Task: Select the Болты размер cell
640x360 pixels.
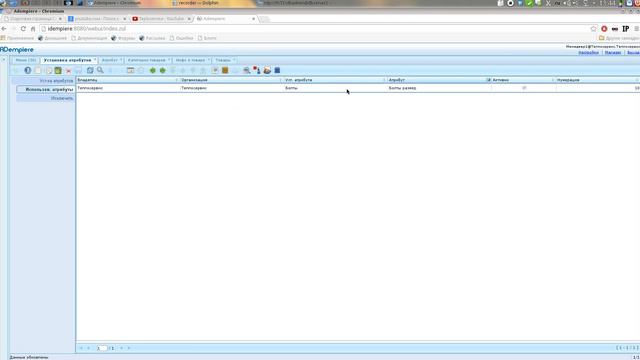Action: click(x=439, y=88)
